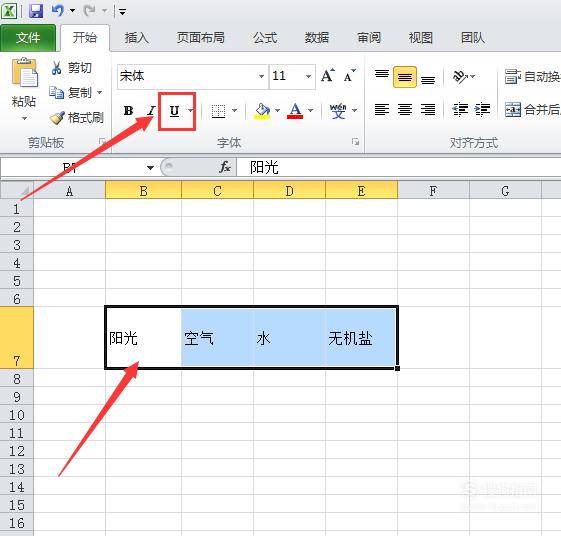This screenshot has width=561, height=536.
Task: Expand the font color dropdown arrow
Action: point(311,111)
